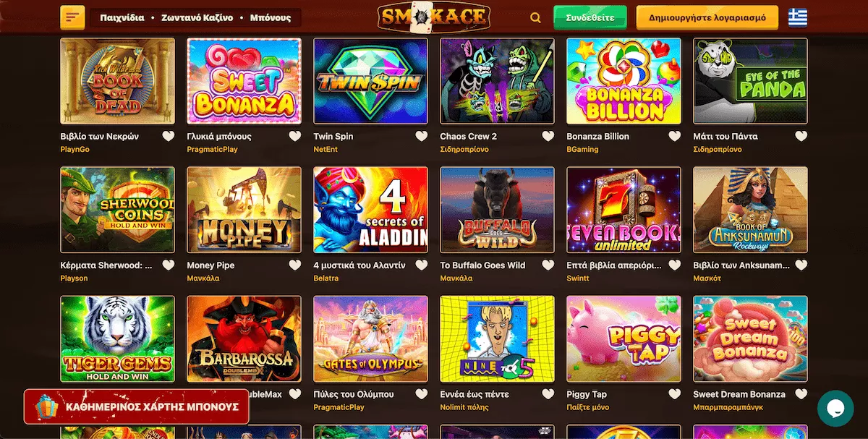Open the PragmaticPlay provider link under Sweet Bonanza
The height and width of the screenshot is (439, 868).
pyautogui.click(x=212, y=150)
